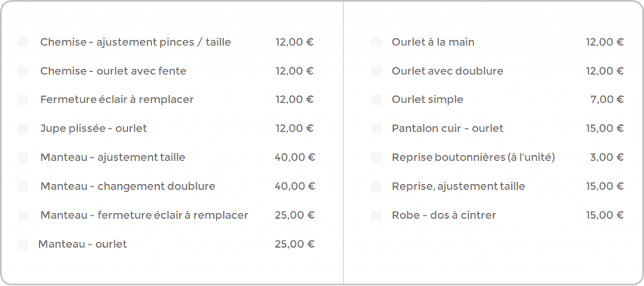Check the Chemise - ajustement pinces / taille box
This screenshot has height=286, width=644.
23,42
